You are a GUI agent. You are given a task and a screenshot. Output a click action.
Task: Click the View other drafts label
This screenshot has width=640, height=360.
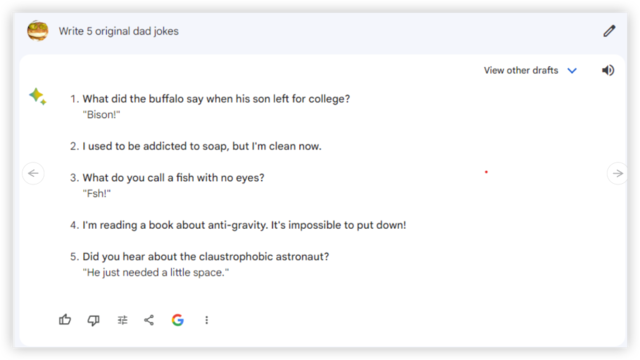521,70
